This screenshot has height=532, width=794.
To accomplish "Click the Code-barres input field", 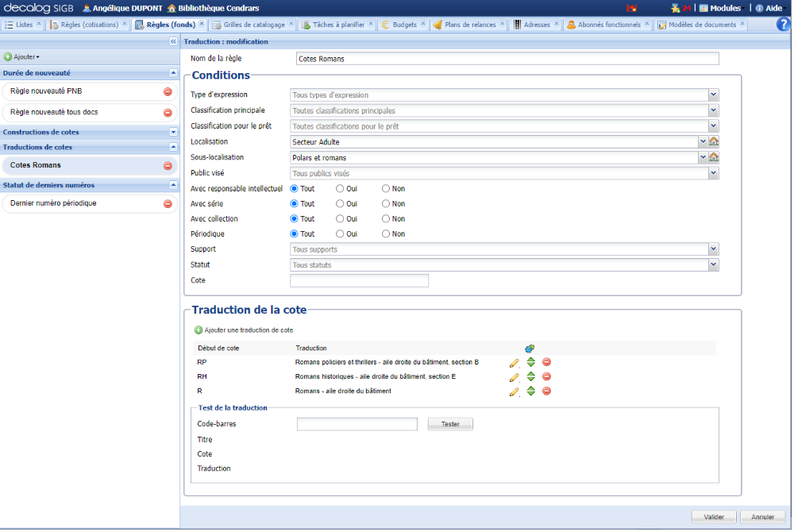I will pyautogui.click(x=357, y=425).
